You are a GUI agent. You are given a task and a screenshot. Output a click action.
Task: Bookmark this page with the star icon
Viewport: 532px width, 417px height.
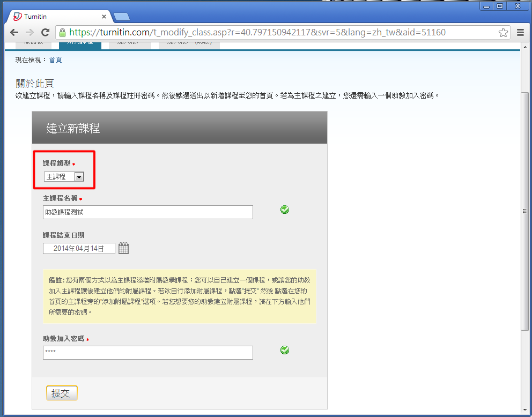(503, 32)
